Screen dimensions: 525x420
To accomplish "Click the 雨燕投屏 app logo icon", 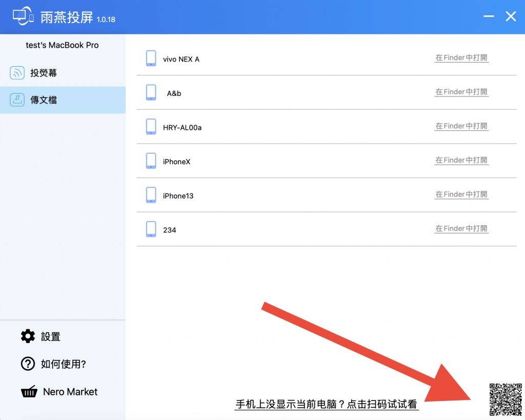I will tap(23, 16).
